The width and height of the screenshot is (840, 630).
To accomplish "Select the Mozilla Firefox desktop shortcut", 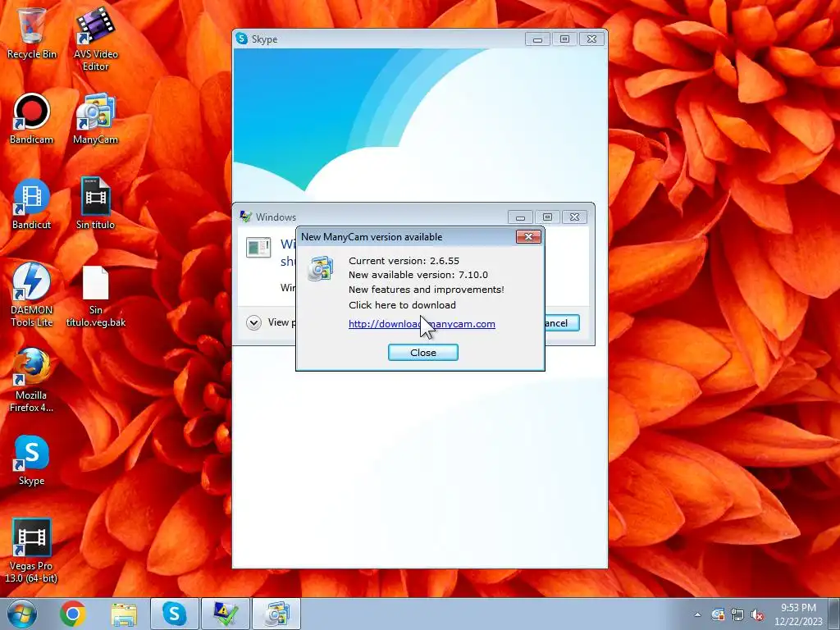I will click(32, 381).
